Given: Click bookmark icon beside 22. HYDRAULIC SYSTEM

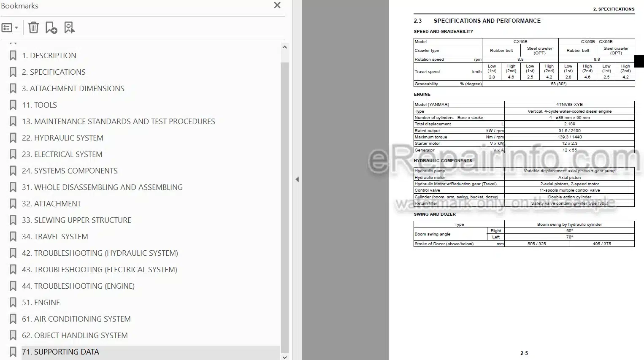Looking at the screenshot, I should click(x=13, y=138).
